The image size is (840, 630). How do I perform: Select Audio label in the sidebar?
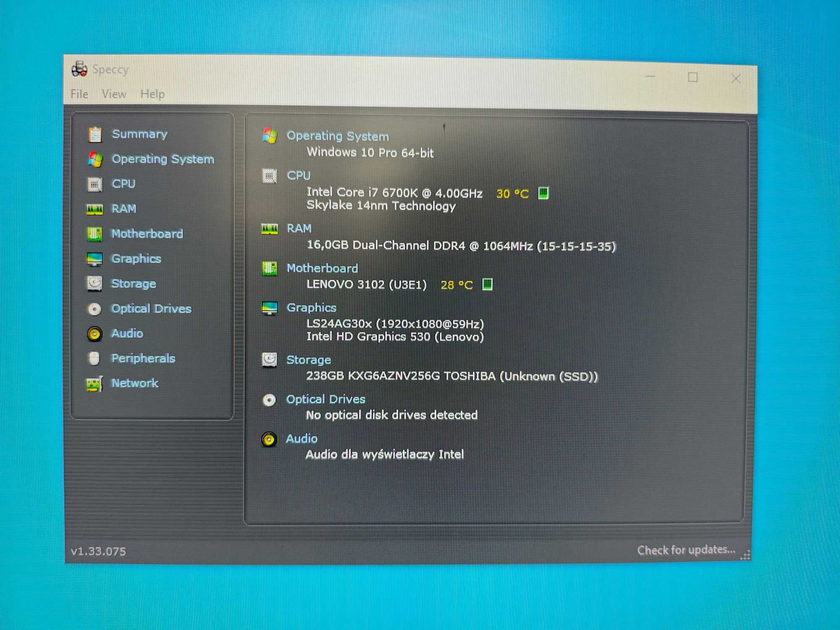127,333
